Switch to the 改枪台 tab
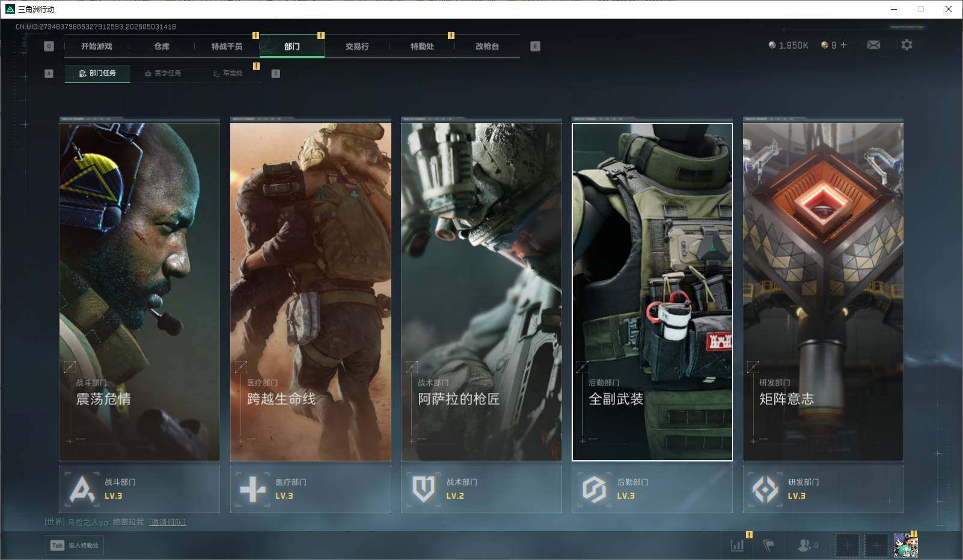This screenshot has height=560, width=963. click(487, 46)
